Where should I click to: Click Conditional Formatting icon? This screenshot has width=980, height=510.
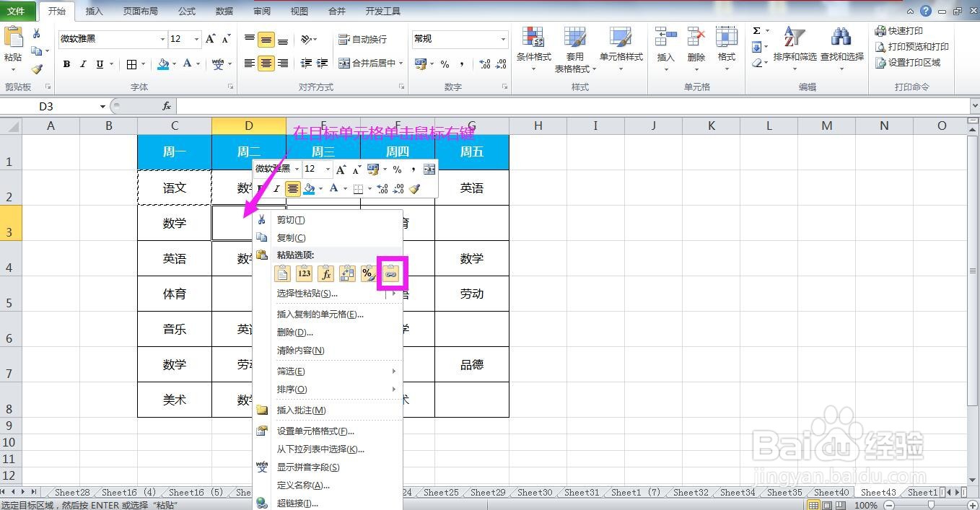533,38
